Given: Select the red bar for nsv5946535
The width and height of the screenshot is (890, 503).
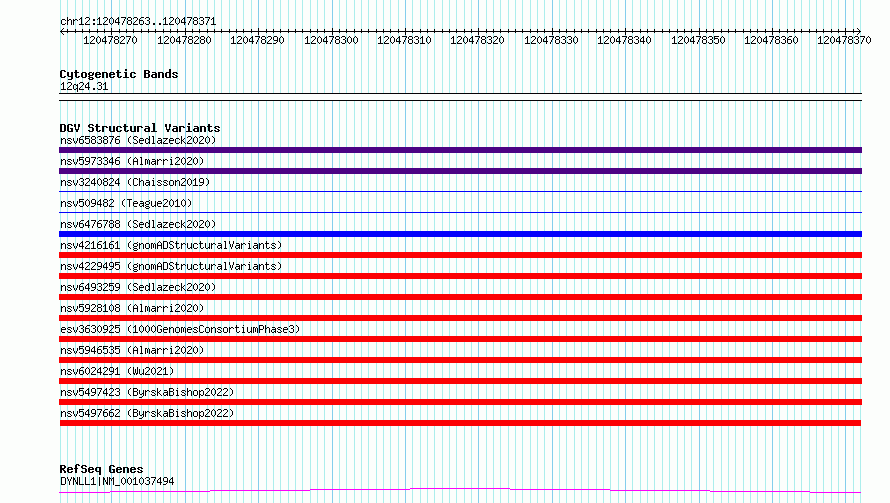Looking at the screenshot, I should pos(460,360).
